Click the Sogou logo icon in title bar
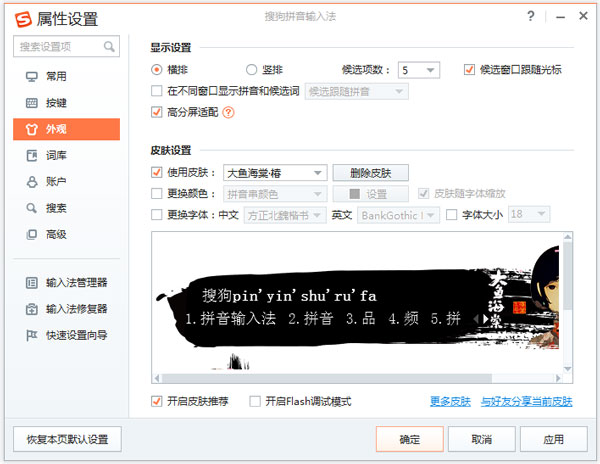Viewport: 600px width, 464px height. (20, 17)
